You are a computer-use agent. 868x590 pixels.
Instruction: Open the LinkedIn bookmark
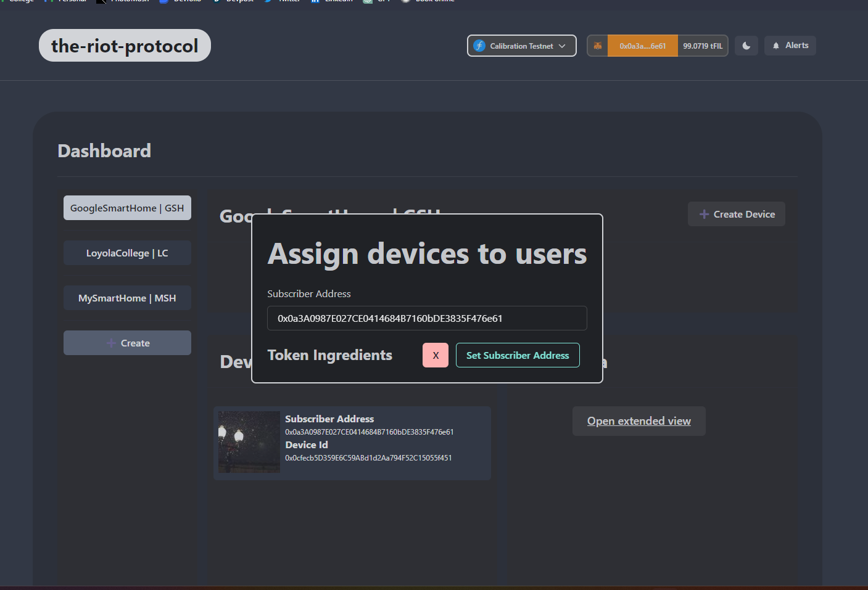click(x=331, y=2)
